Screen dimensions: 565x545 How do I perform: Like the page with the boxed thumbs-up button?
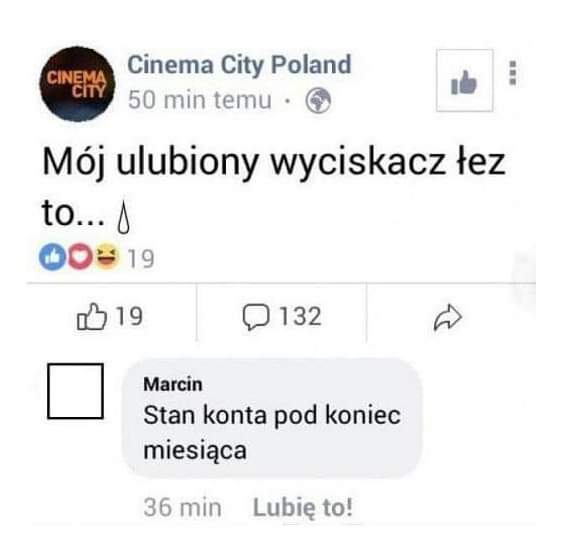464,80
